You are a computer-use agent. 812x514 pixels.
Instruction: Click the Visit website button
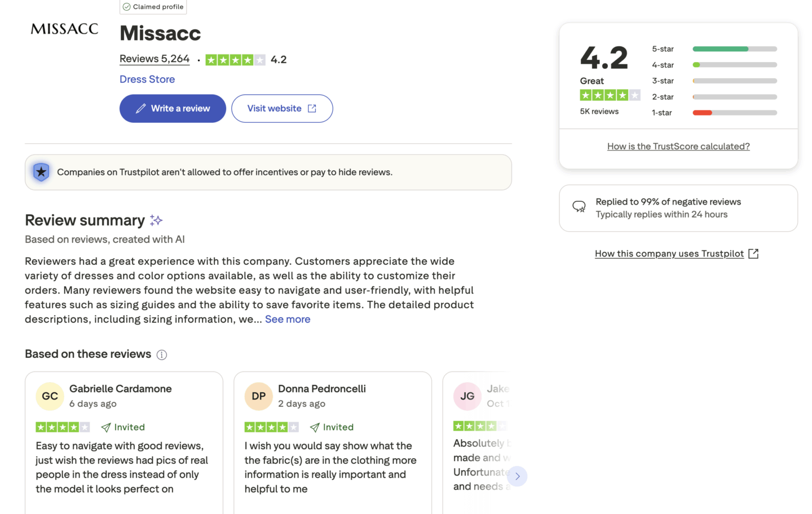(x=282, y=108)
